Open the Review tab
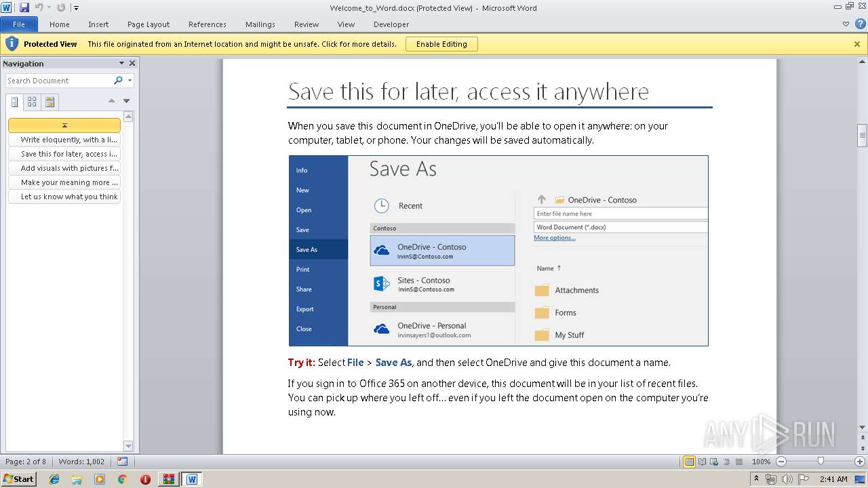Viewport: 868px width, 488px height. point(307,24)
